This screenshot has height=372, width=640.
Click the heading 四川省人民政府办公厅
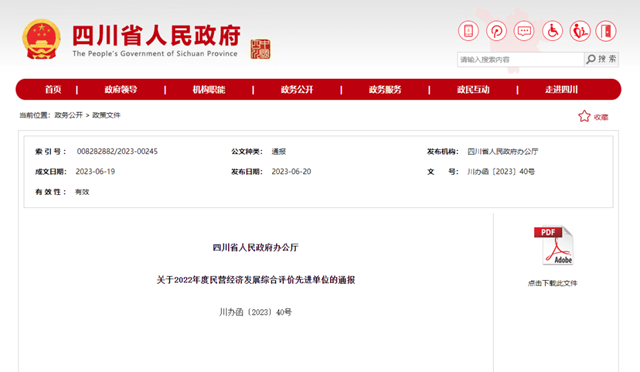point(256,247)
